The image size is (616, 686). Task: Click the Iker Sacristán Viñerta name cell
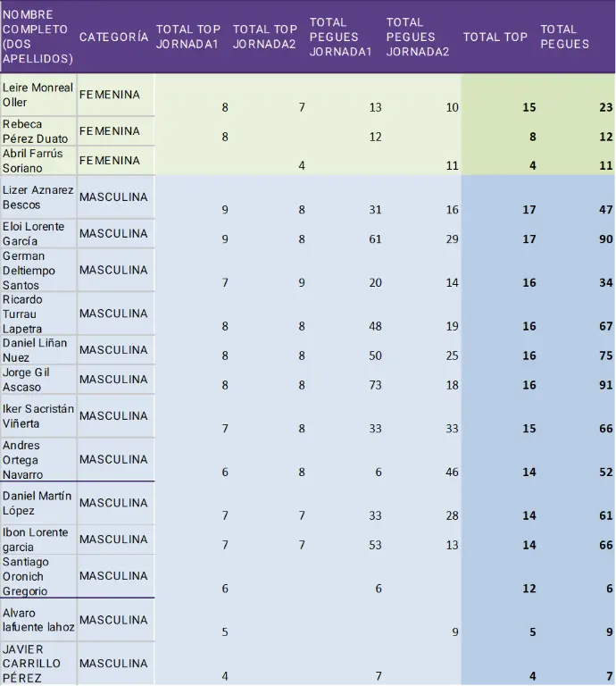click(37, 415)
